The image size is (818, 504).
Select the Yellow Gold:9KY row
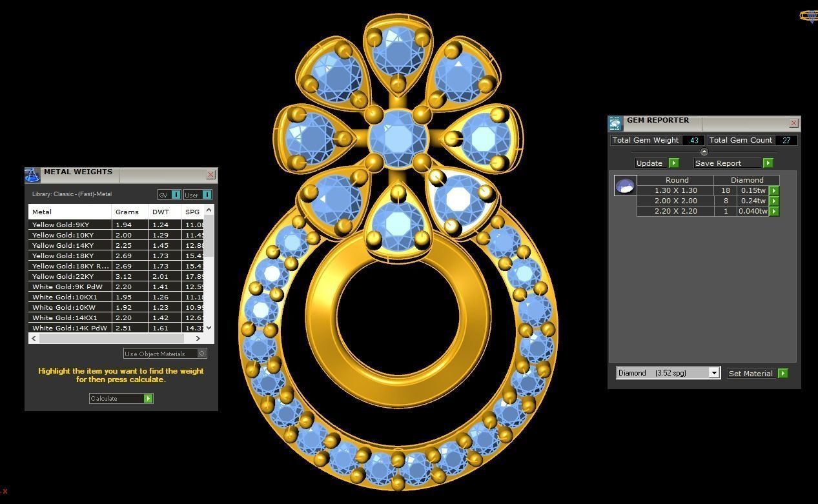coord(116,225)
